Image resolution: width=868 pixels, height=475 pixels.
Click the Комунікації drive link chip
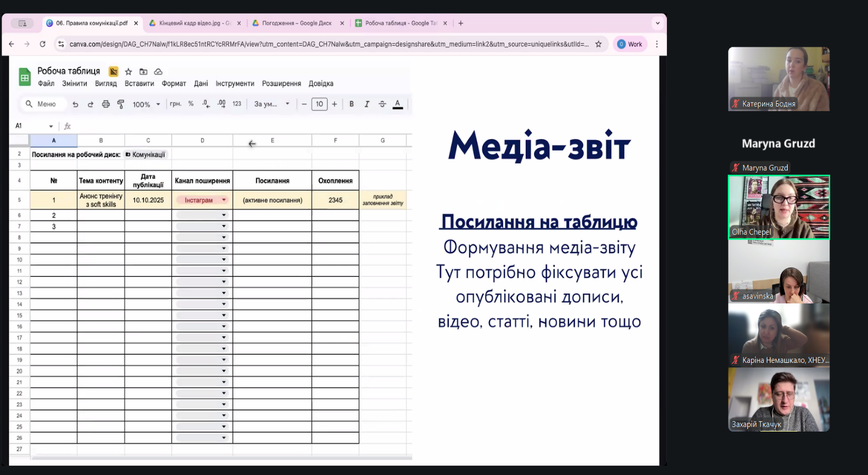click(x=146, y=154)
